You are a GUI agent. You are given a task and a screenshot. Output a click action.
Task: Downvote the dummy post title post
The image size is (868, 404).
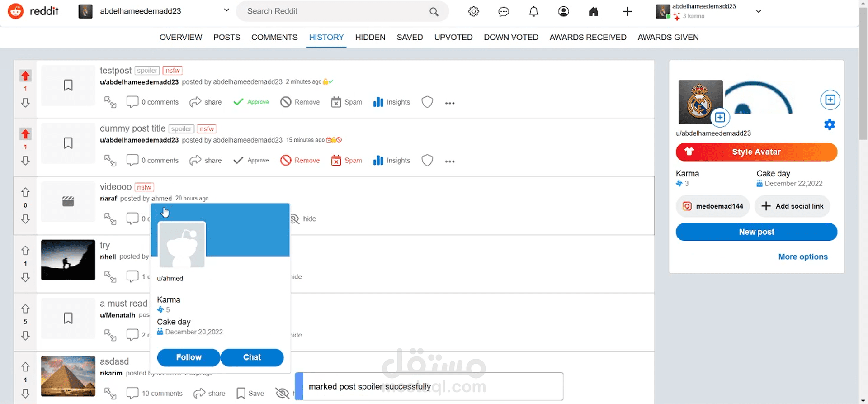pos(25,161)
